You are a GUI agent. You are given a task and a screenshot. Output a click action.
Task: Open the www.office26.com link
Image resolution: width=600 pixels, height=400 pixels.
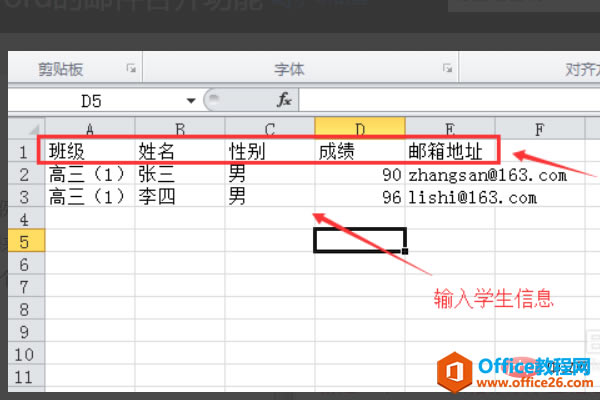click(535, 382)
